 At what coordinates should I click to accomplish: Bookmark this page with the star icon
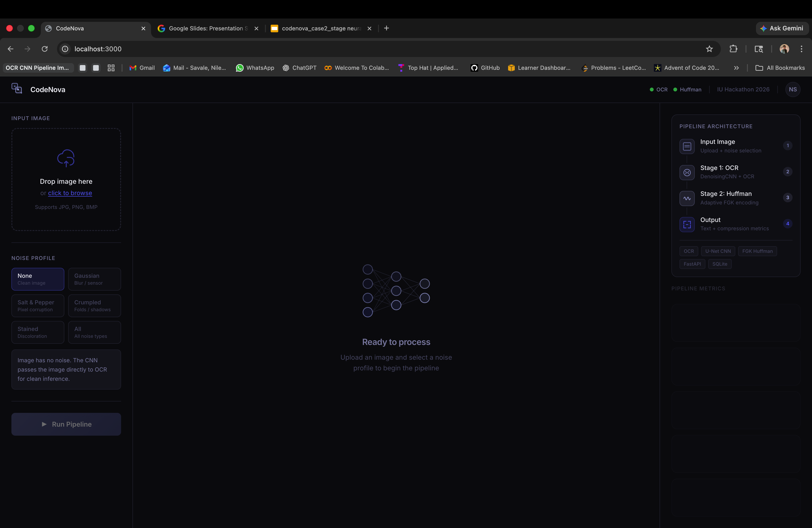pyautogui.click(x=709, y=49)
